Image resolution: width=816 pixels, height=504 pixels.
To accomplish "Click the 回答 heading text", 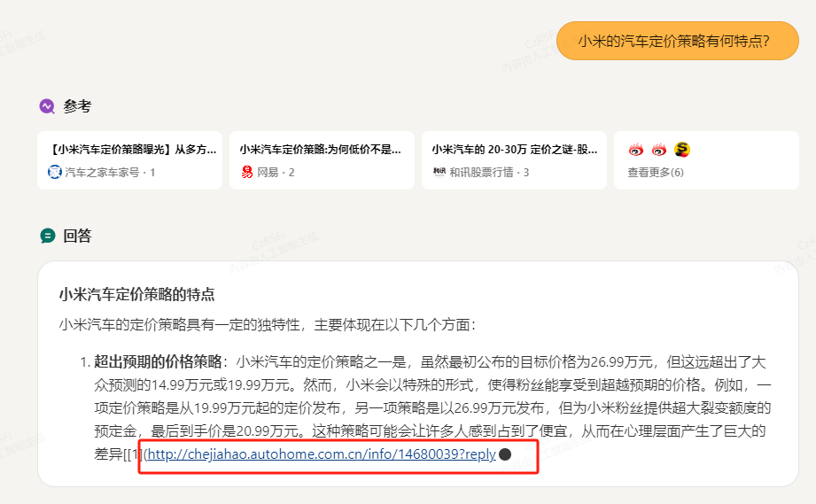I will (x=78, y=236).
